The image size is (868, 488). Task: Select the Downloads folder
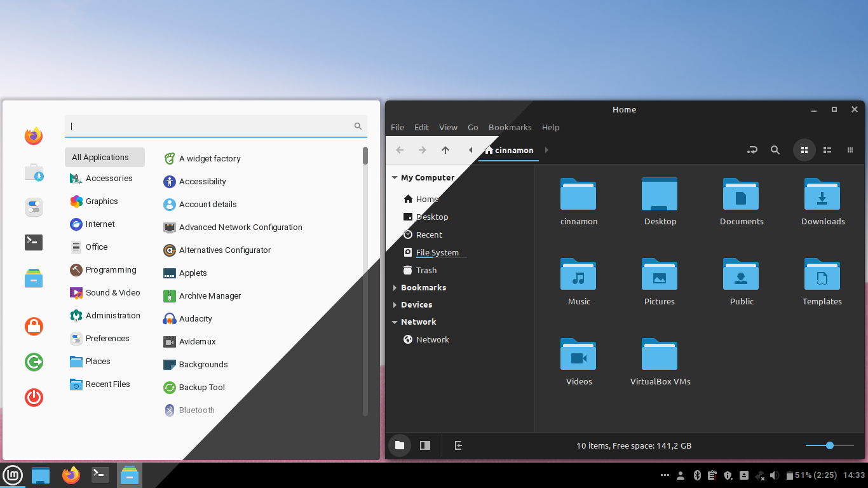tap(822, 201)
